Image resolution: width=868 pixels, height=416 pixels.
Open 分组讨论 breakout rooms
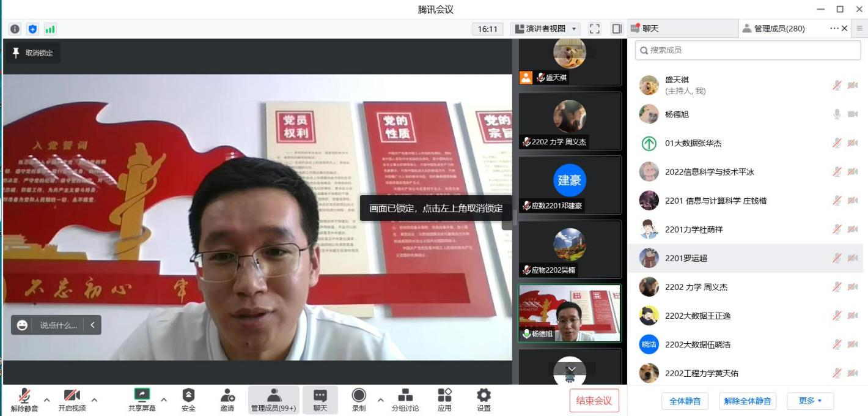point(405,396)
